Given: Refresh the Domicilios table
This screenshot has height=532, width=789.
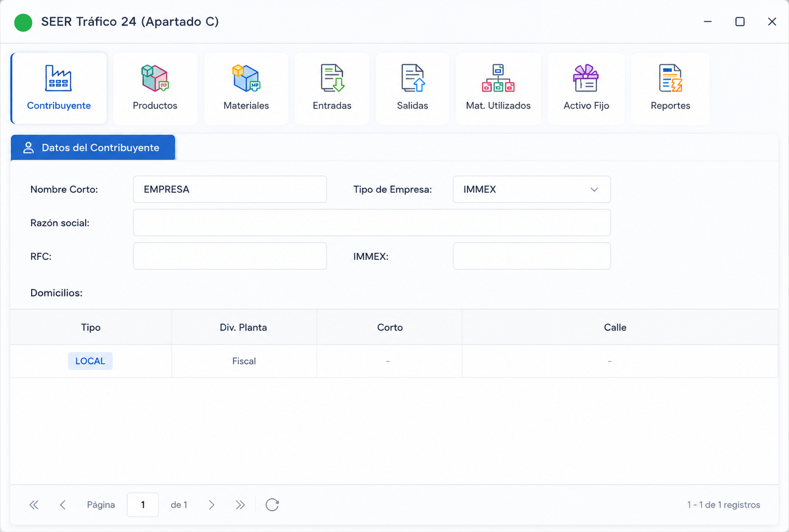Looking at the screenshot, I should tap(272, 505).
